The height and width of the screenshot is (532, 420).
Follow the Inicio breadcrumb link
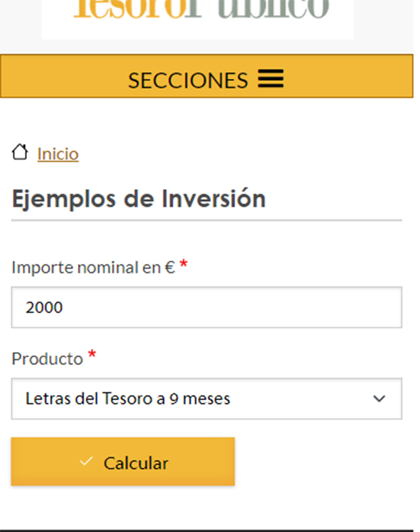[58, 154]
